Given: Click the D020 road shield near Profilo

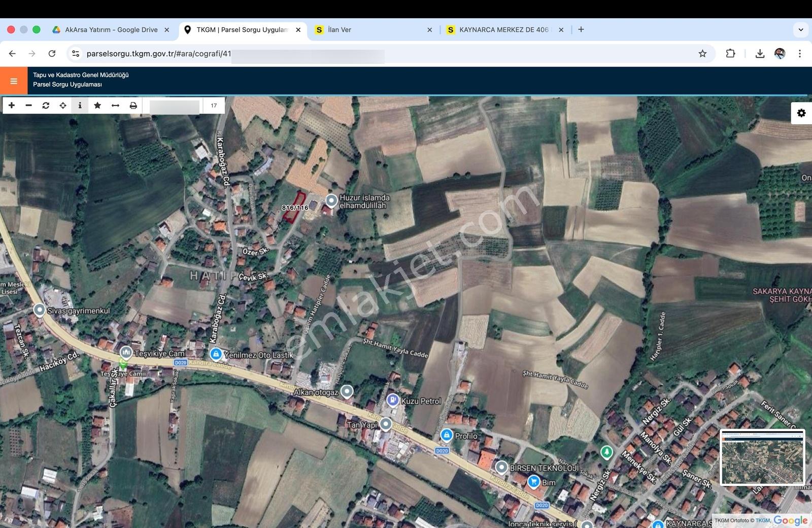Looking at the screenshot, I should 442,450.
